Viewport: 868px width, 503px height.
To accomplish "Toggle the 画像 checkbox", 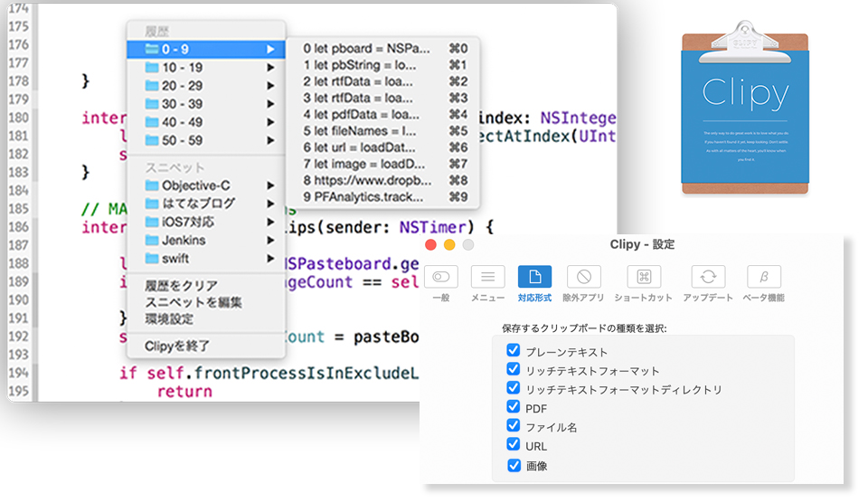I will [514, 465].
